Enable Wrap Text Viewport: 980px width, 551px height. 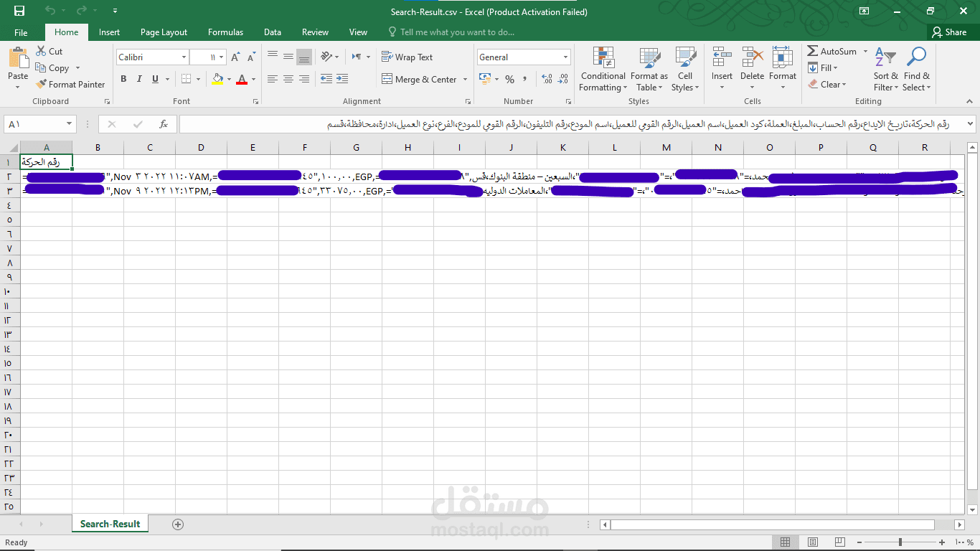coord(407,57)
